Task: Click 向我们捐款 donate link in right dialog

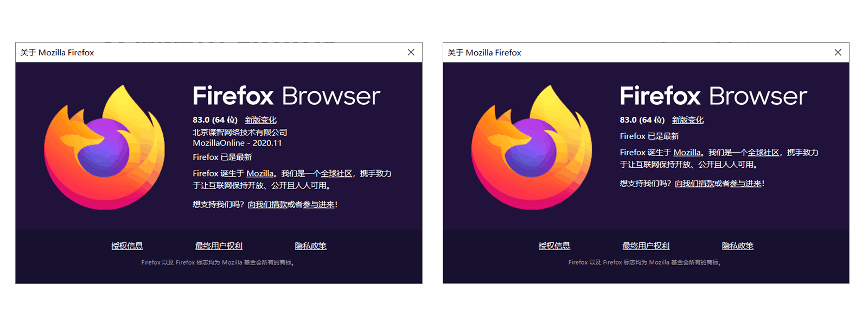Action: coord(694,184)
